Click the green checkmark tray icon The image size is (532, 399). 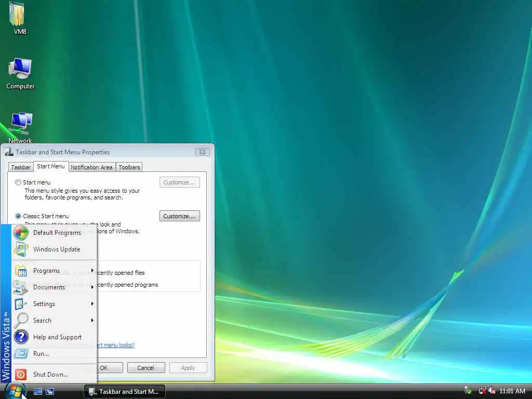pyautogui.click(x=468, y=391)
